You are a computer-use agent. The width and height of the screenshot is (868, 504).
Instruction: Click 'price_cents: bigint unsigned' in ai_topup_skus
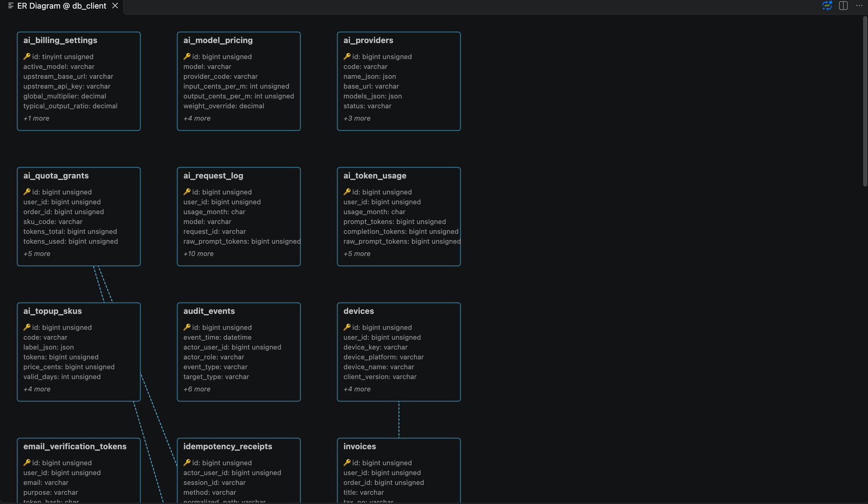click(x=69, y=367)
